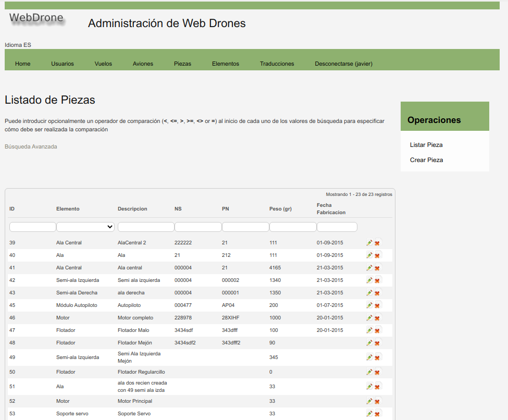Click pencil icon for Flotador Malo row
The height and width of the screenshot is (420, 508).
point(369,330)
